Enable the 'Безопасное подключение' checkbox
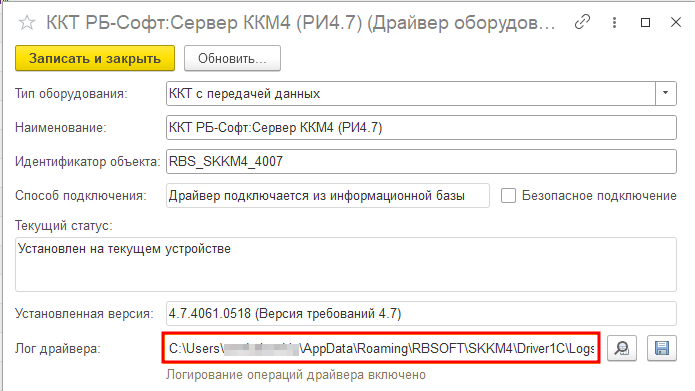Image resolution: width=695 pixels, height=391 pixels. point(508,196)
